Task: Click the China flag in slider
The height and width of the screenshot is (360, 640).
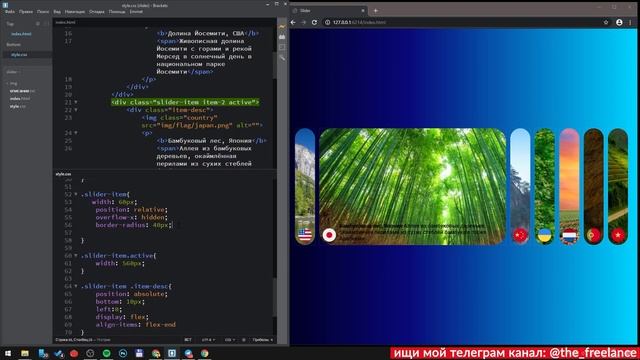Action: (520, 235)
